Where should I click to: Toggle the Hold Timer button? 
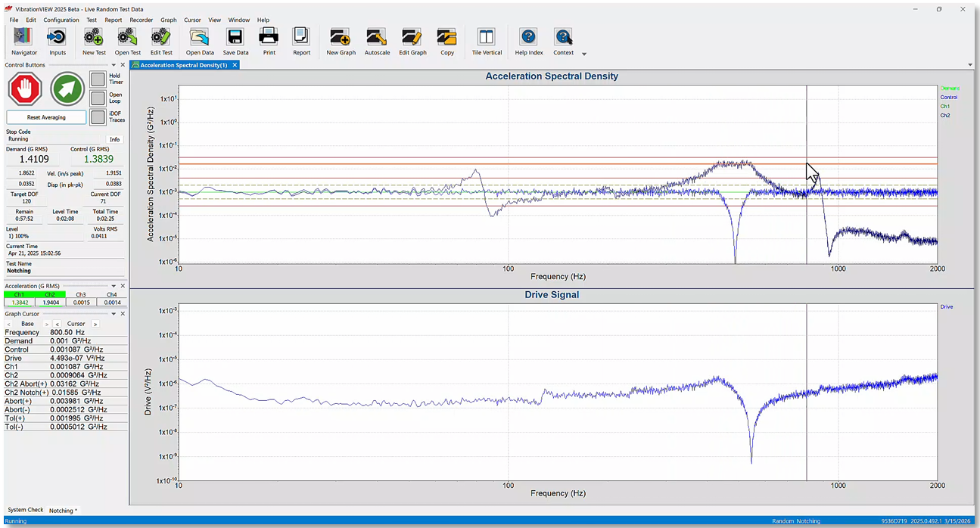tap(98, 79)
